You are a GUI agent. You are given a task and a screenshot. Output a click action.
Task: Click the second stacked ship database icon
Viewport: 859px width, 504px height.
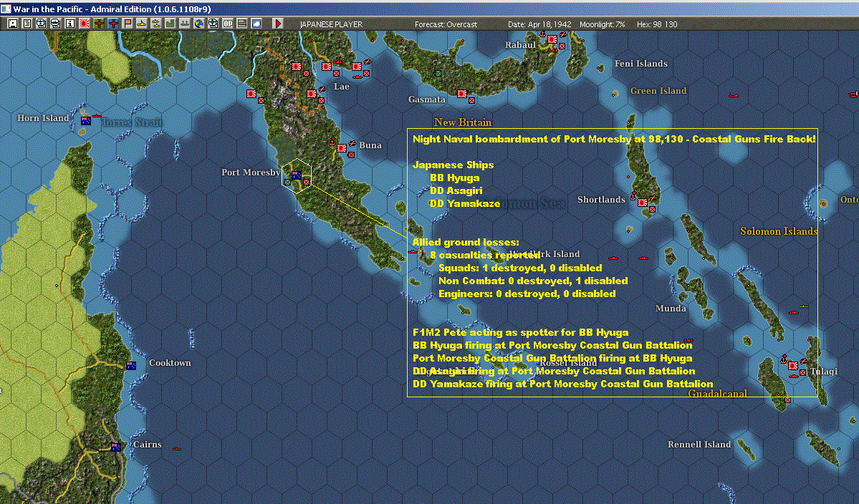click(x=55, y=24)
